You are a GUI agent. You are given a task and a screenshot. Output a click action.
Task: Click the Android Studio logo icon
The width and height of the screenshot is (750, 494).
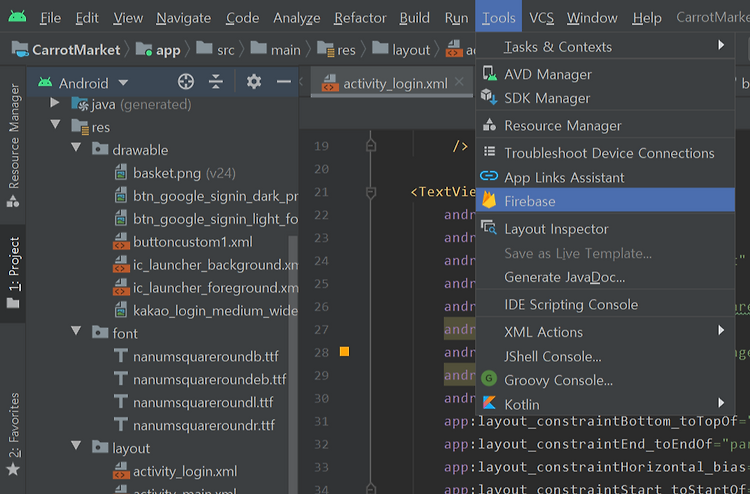click(18, 17)
